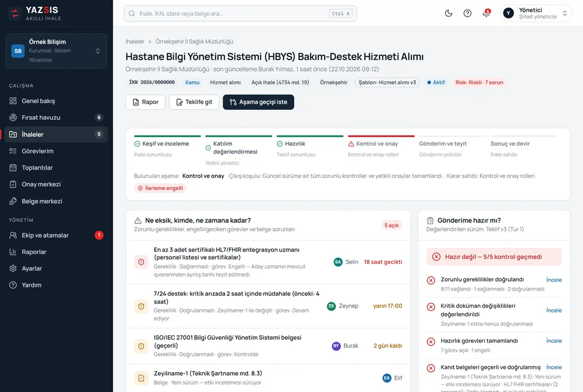Open 7/24 destek requirement item
Screen dimensions: 583x392
(x=268, y=306)
